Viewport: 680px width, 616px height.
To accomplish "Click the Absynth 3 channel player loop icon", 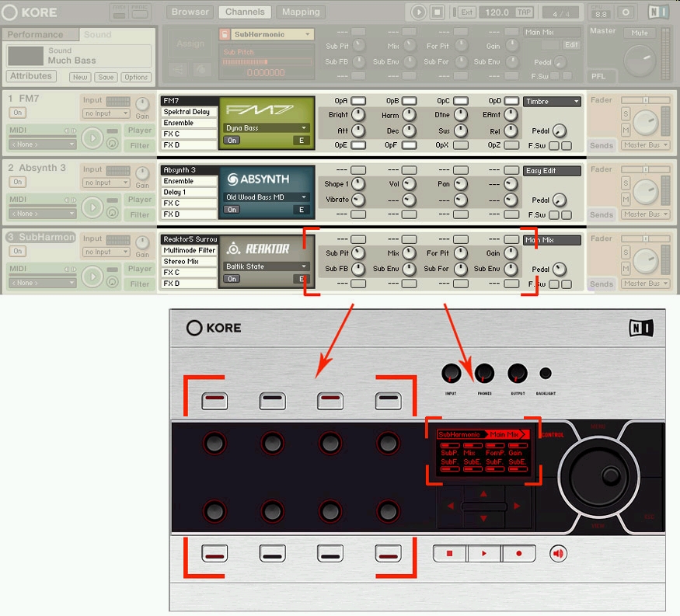I will (x=113, y=212).
